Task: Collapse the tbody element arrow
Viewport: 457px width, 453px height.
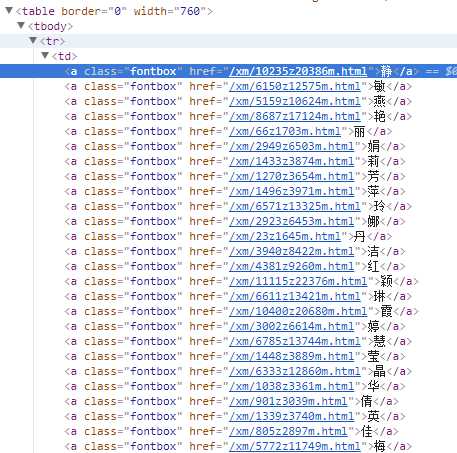Action: pyautogui.click(x=21, y=26)
